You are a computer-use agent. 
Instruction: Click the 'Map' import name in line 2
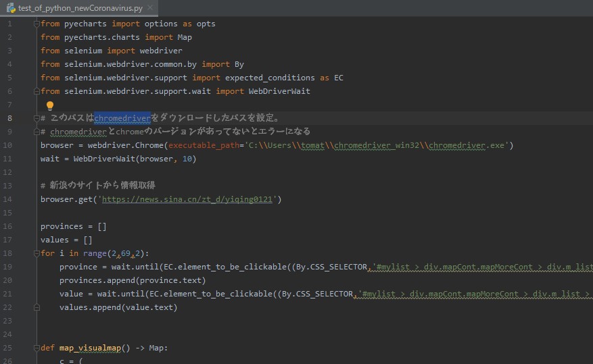pyautogui.click(x=185, y=37)
